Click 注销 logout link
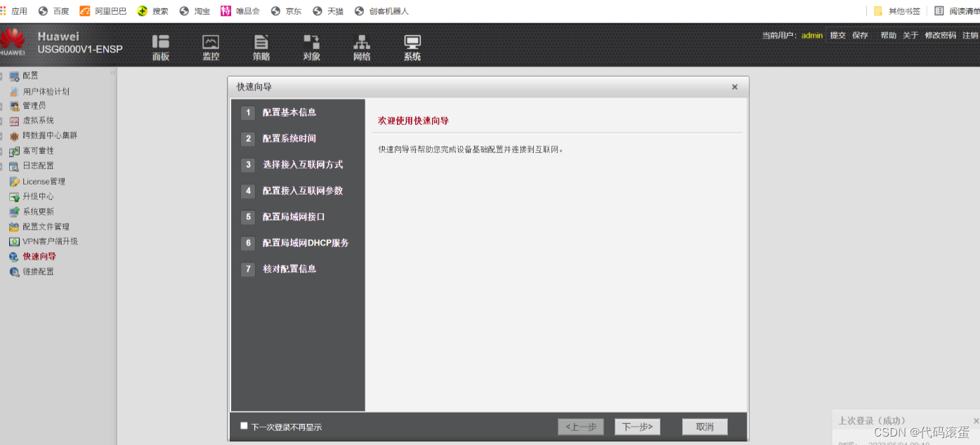 pyautogui.click(x=970, y=35)
